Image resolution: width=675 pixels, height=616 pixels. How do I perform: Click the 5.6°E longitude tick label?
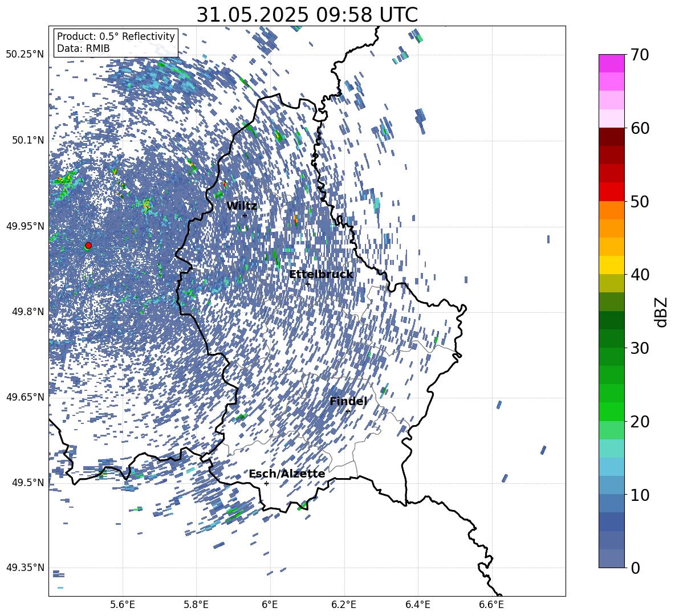point(123,605)
